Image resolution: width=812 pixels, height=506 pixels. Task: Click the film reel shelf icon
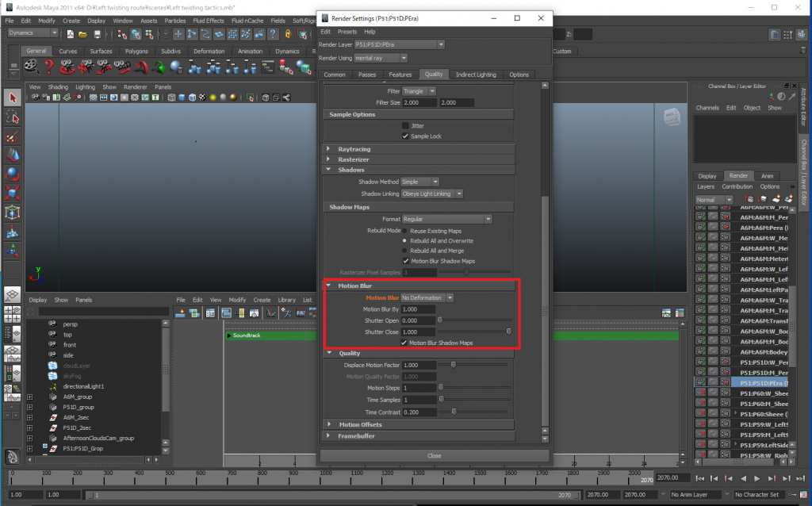tap(32, 67)
